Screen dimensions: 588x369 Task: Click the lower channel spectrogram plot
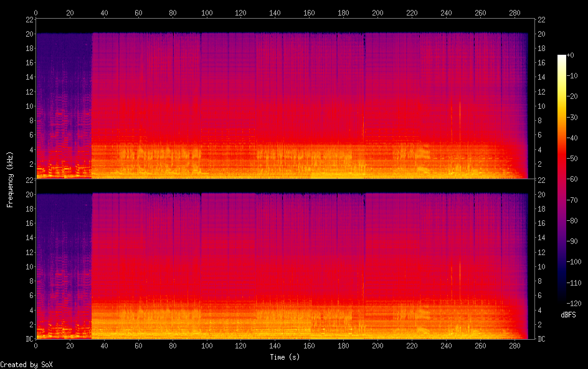click(285, 259)
